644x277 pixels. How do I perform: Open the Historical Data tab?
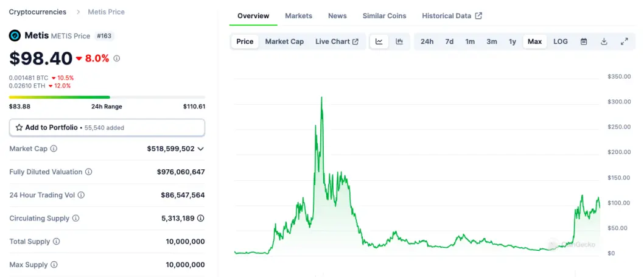[452, 16]
